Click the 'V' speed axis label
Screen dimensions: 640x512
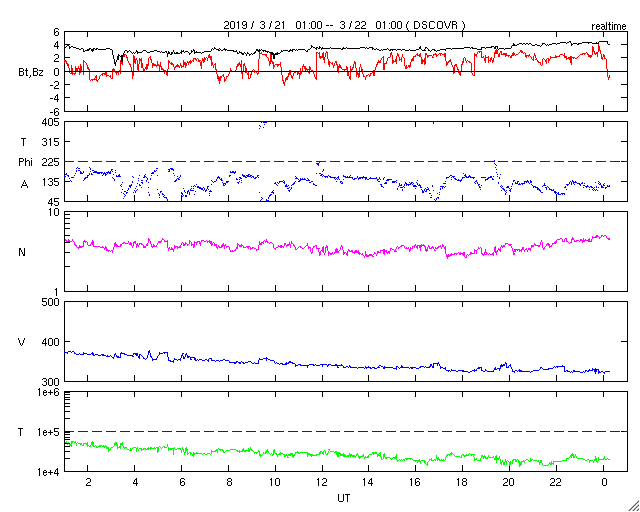tap(22, 342)
